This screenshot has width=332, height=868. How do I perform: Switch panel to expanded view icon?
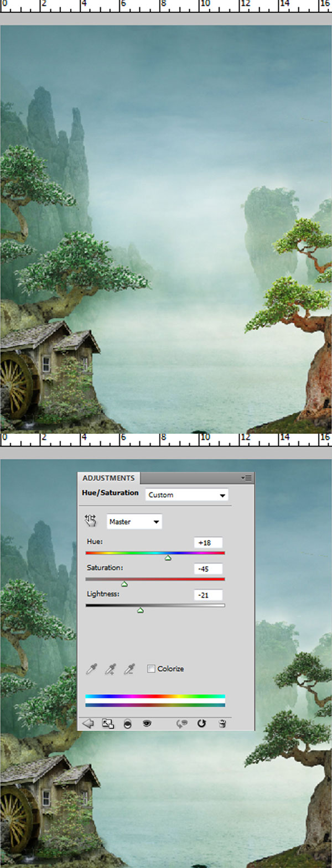pos(108,723)
